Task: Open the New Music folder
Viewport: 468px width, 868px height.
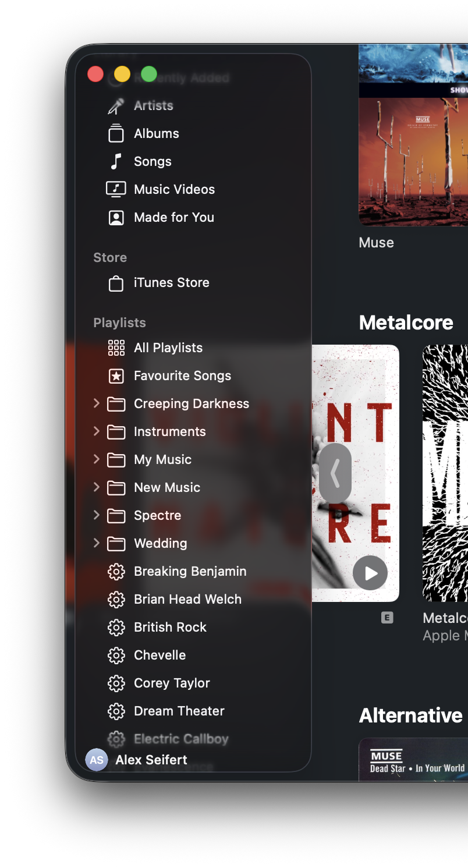Action: click(166, 487)
